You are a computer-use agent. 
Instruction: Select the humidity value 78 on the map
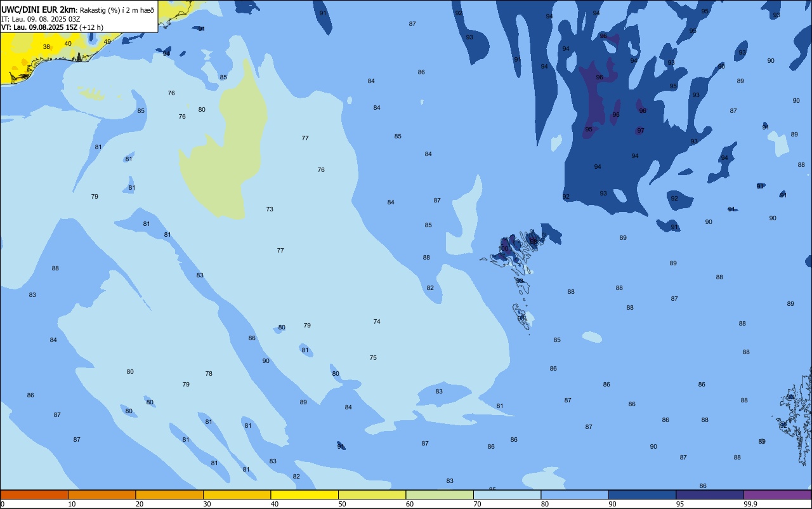pos(209,374)
